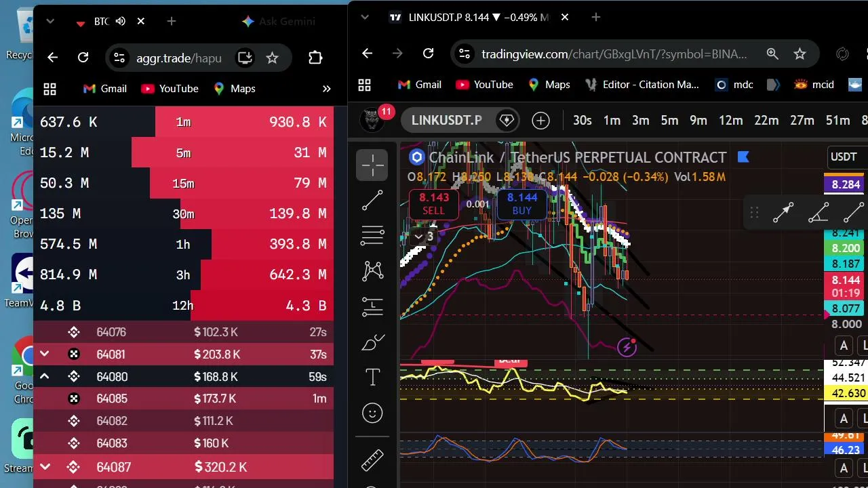Open the LINKUSDT.P symbol search
Screen dimensions: 868x488
click(x=446, y=121)
